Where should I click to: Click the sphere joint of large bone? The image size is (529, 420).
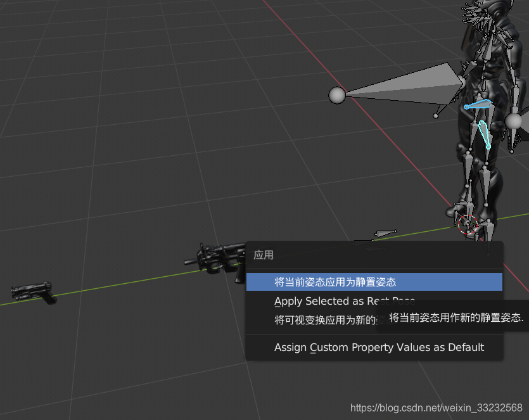(x=337, y=95)
